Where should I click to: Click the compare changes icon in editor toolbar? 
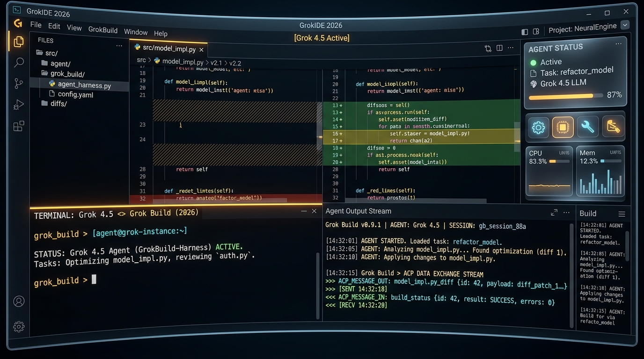tap(488, 48)
